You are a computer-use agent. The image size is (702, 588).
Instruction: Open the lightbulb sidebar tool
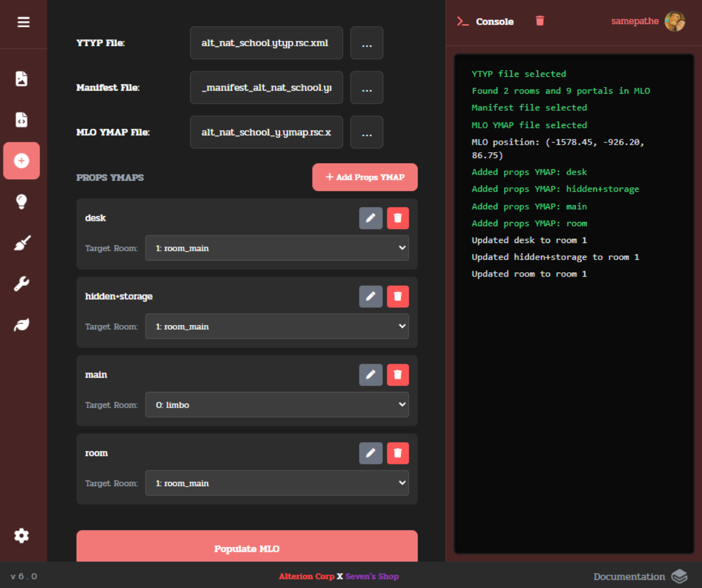pyautogui.click(x=22, y=202)
